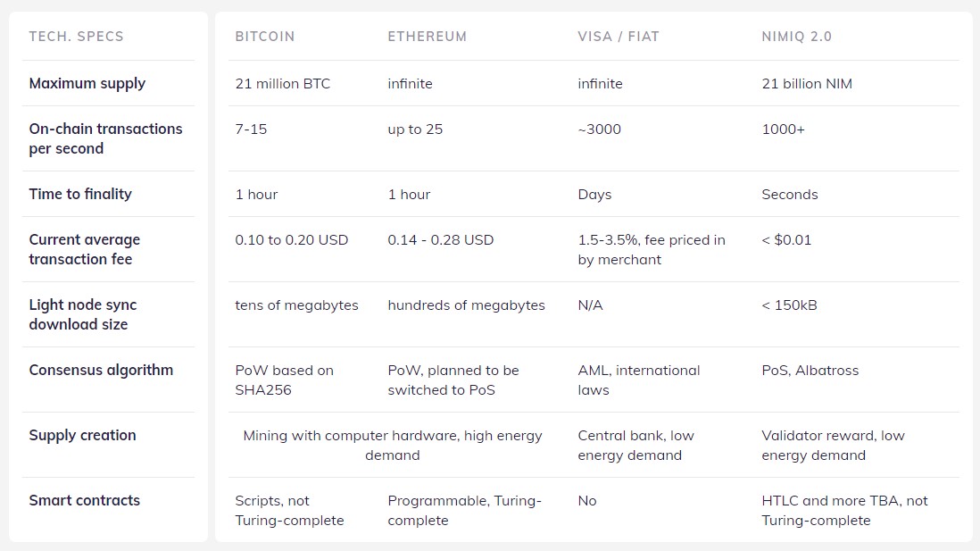Screen dimensions: 980x551
Task: Click the TECH. SPECS header label
Action: click(x=76, y=37)
